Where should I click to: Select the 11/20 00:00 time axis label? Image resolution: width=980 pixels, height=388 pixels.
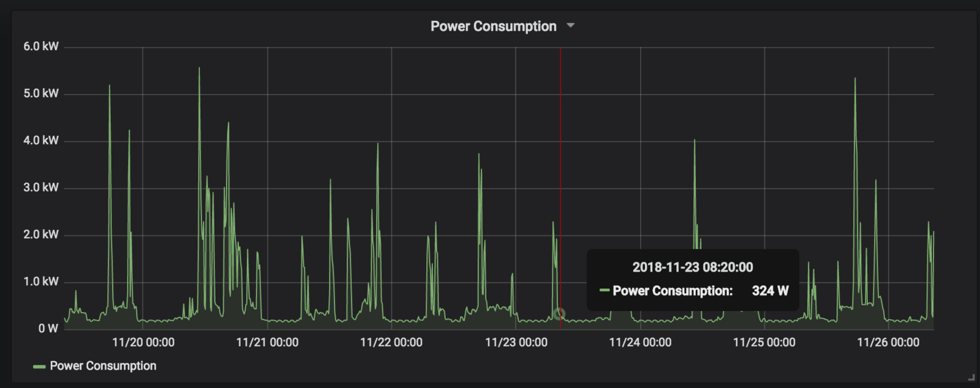click(x=143, y=343)
